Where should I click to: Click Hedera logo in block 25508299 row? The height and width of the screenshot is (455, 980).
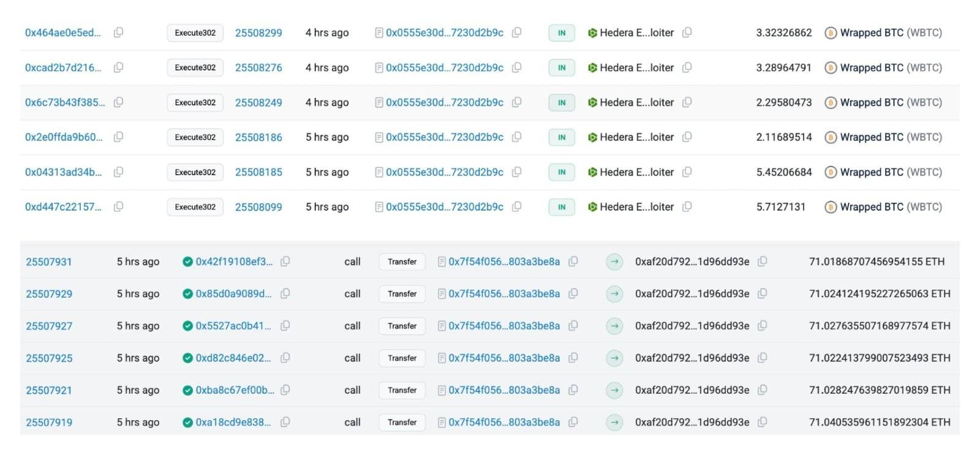592,33
